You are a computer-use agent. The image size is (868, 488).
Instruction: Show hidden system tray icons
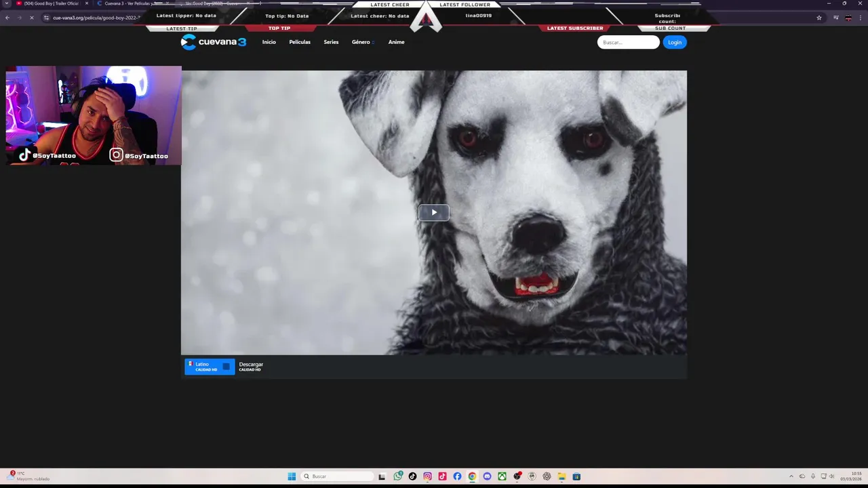[791, 476]
